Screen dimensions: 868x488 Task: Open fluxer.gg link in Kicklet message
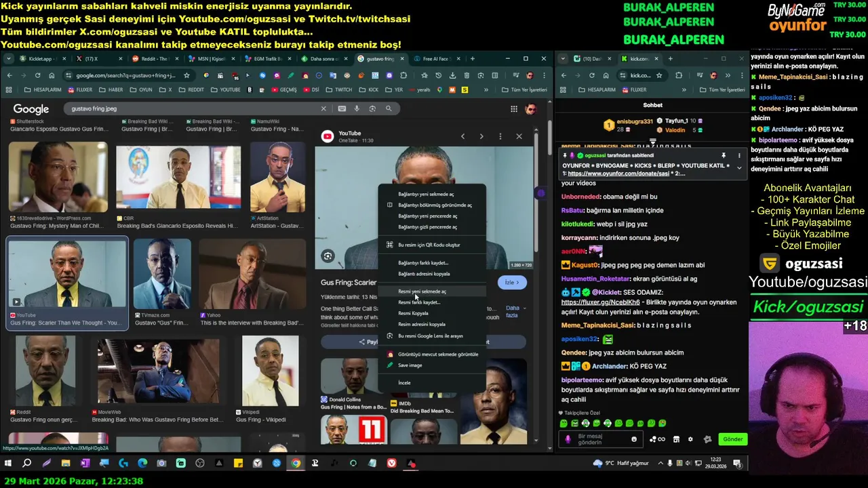(601, 302)
